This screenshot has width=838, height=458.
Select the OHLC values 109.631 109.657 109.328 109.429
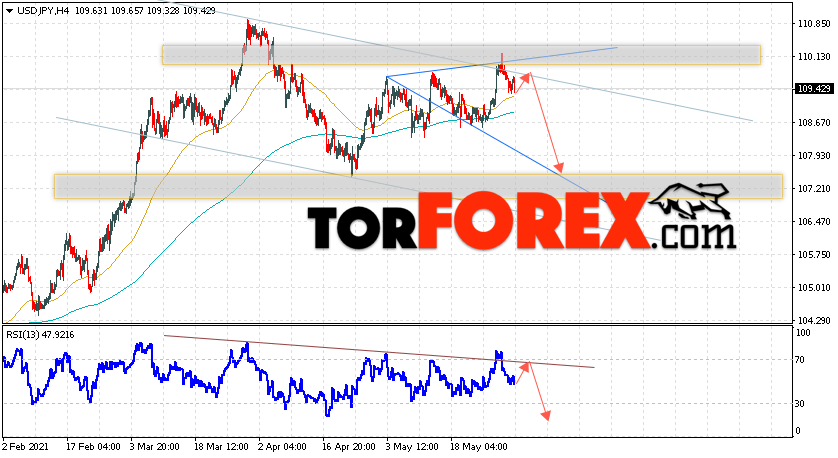point(145,11)
